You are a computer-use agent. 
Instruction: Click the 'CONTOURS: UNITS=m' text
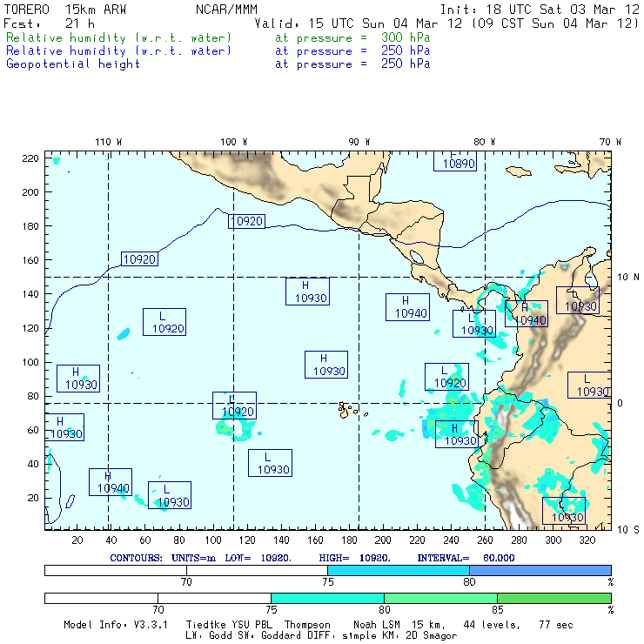tap(163, 558)
